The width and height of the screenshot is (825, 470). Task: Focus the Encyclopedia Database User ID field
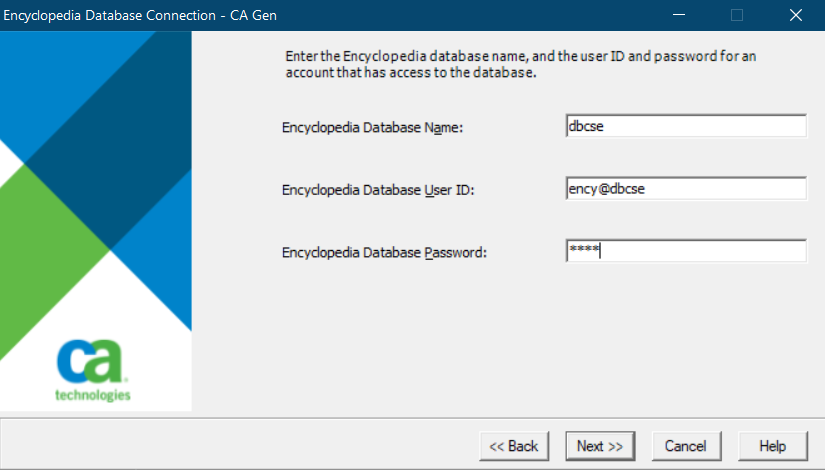coord(685,189)
